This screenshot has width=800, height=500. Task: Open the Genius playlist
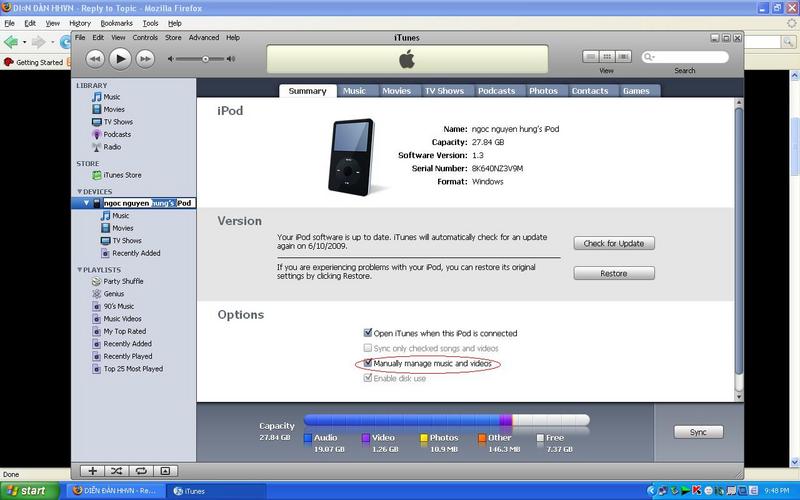click(114, 294)
